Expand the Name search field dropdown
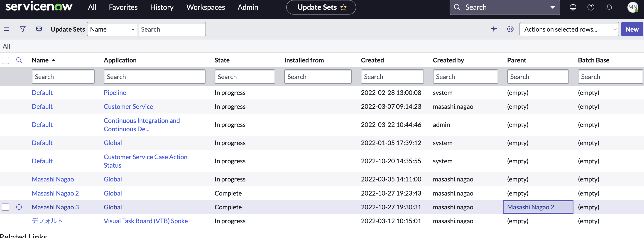The height and width of the screenshot is (238, 644). click(x=112, y=29)
